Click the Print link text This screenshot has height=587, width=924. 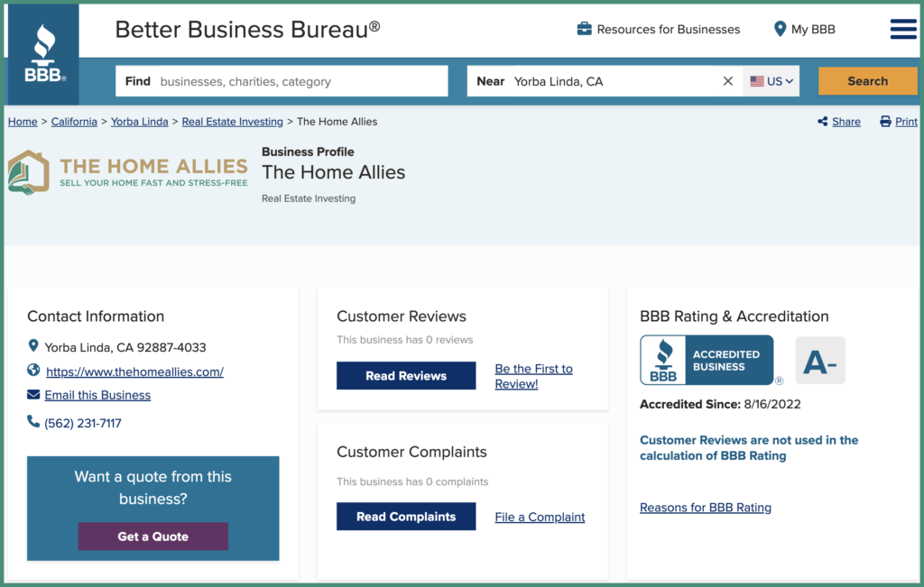coord(906,122)
